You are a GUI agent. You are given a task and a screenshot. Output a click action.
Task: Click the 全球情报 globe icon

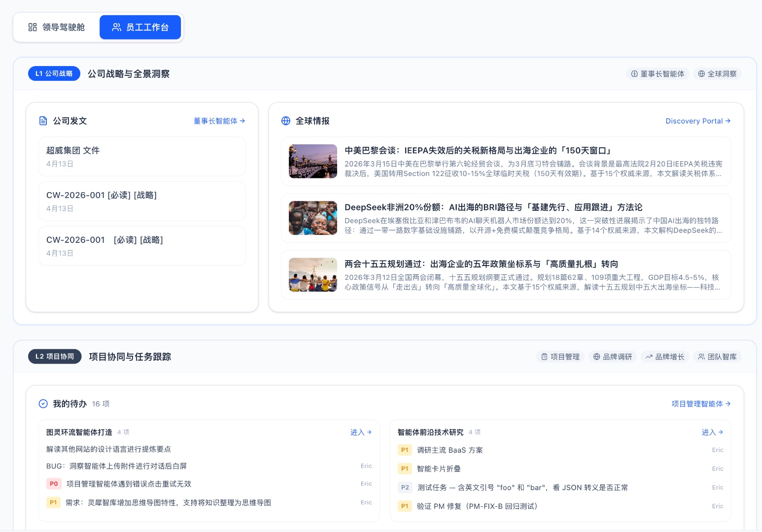(x=286, y=121)
